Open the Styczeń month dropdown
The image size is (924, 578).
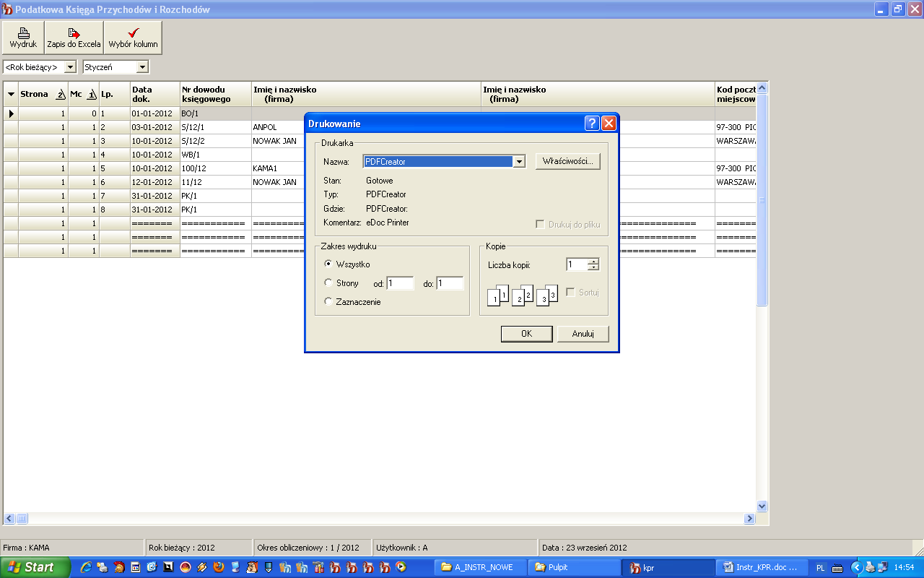click(142, 67)
